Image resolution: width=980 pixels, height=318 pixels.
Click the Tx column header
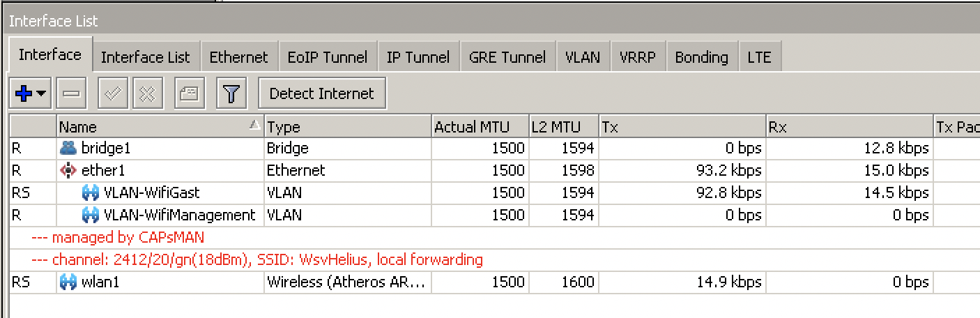[x=682, y=127]
